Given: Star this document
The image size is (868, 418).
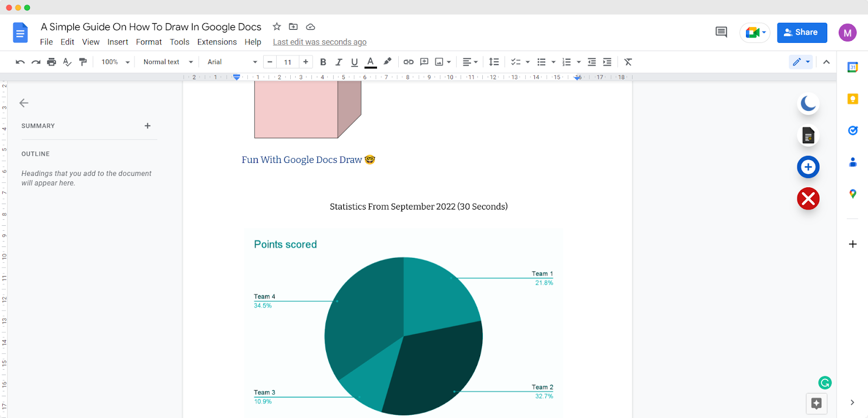Looking at the screenshot, I should (x=277, y=27).
